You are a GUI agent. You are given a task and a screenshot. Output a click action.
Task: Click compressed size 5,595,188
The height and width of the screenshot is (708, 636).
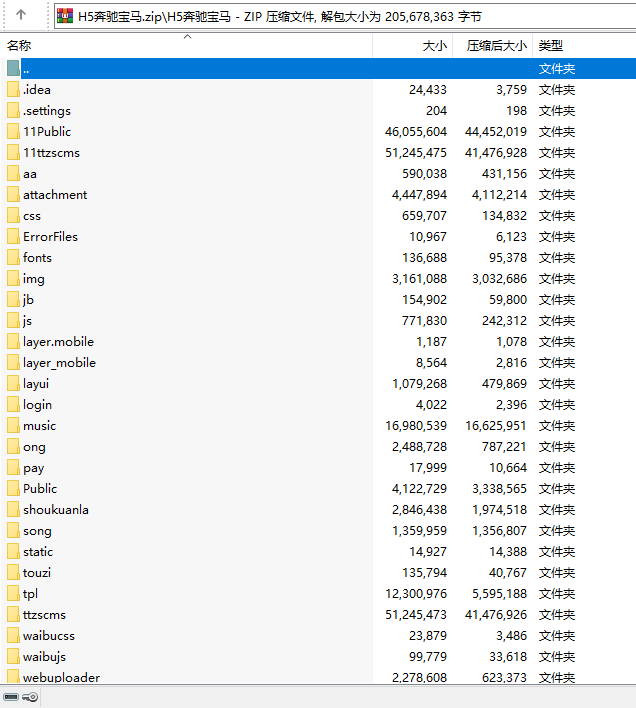coord(499,593)
